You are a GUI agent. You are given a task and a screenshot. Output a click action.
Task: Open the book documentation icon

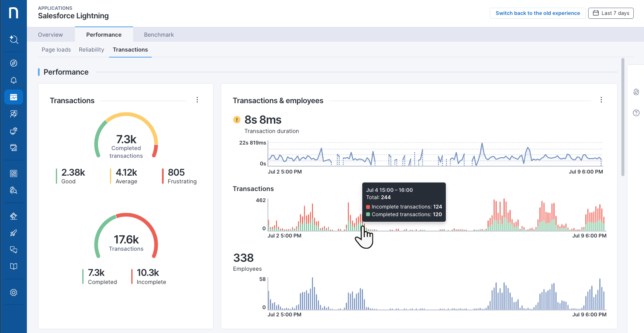[x=14, y=266]
